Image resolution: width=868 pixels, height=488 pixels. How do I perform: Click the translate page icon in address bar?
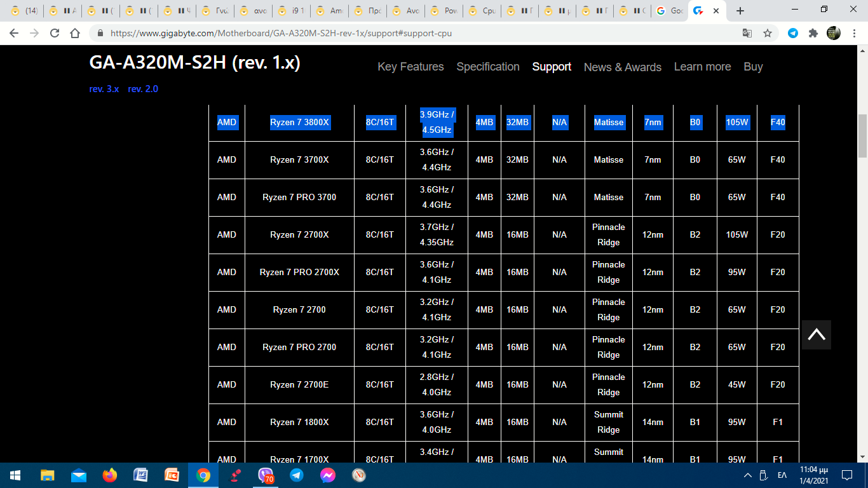(x=747, y=33)
